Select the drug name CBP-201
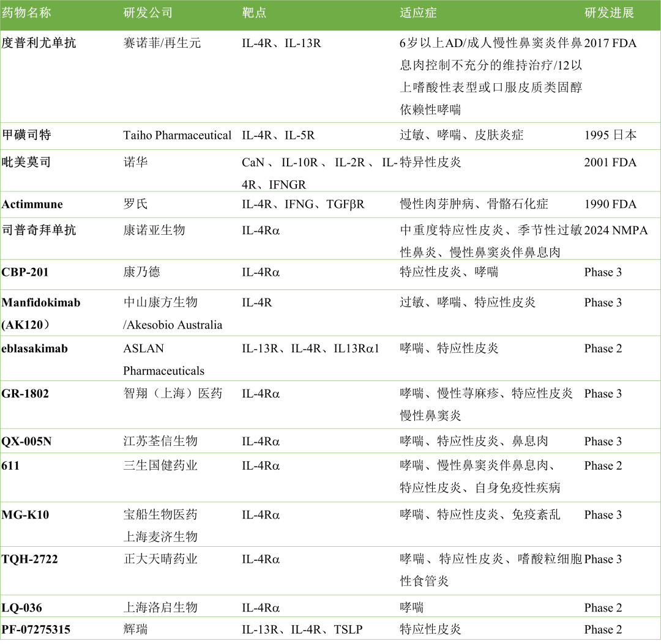 (x=25, y=272)
